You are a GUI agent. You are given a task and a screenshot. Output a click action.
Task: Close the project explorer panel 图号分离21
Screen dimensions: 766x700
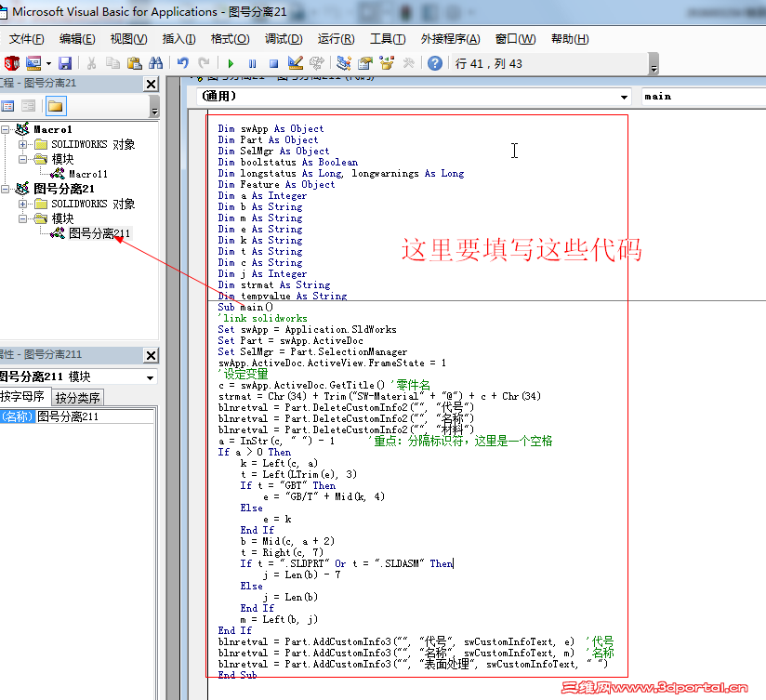pos(152,84)
